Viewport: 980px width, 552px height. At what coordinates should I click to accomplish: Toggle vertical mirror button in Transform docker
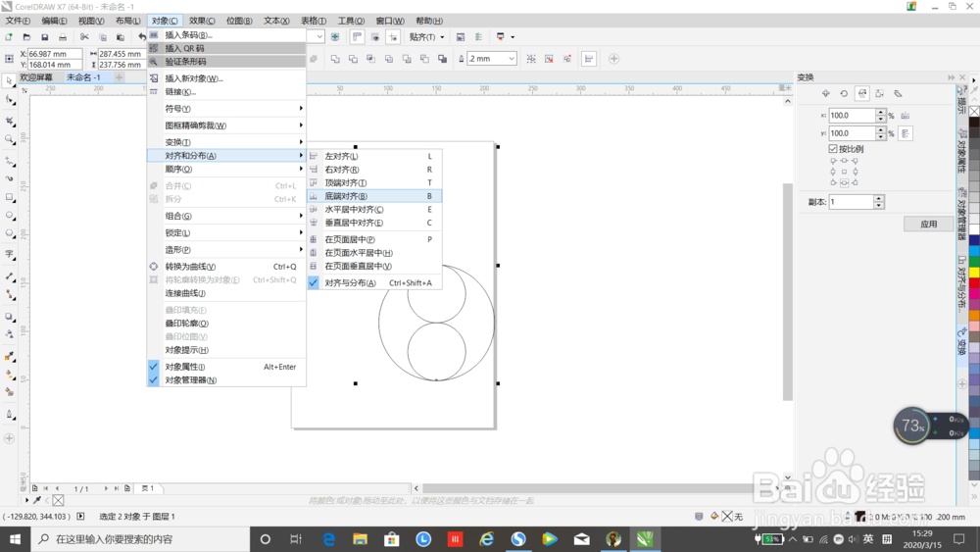coord(905,133)
